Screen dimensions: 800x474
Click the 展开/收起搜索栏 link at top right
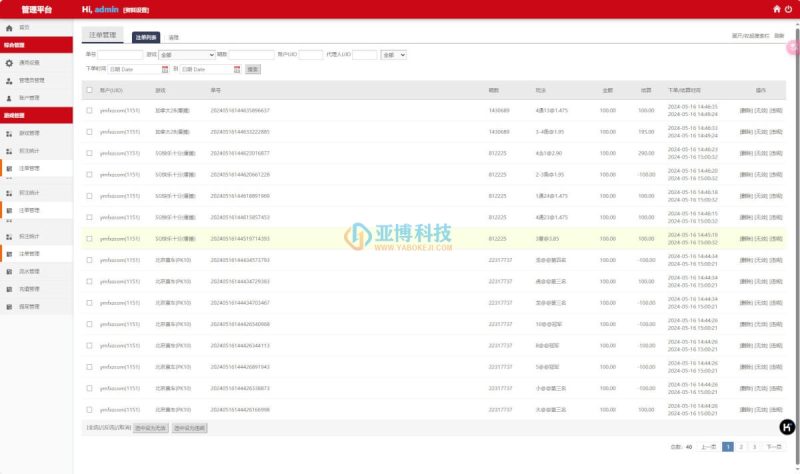[751, 36]
